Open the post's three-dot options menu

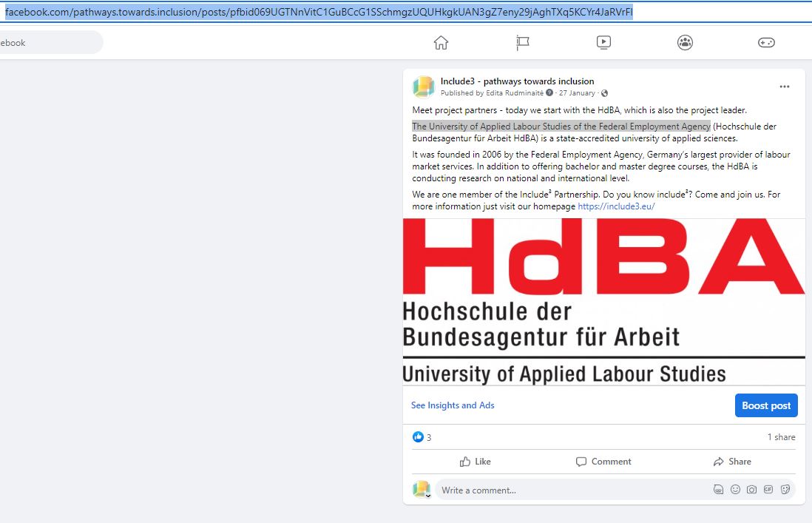point(785,87)
